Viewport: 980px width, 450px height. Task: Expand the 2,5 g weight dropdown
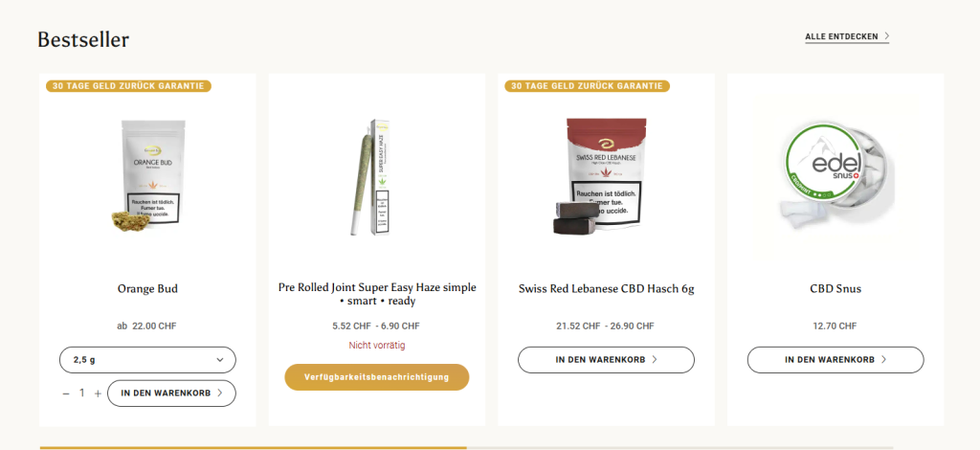tap(147, 360)
